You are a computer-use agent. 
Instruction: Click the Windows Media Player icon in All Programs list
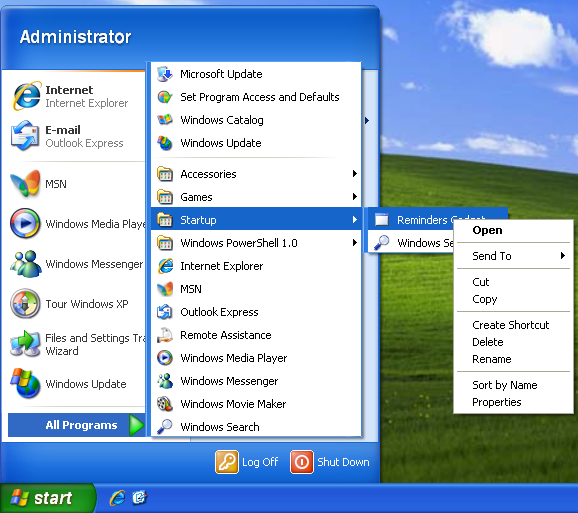pyautogui.click(x=165, y=358)
